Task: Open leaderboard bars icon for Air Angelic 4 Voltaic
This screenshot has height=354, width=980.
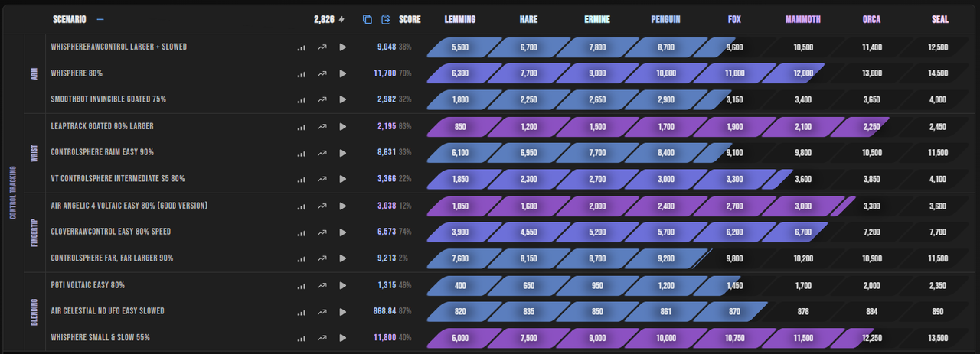Action: pos(302,206)
